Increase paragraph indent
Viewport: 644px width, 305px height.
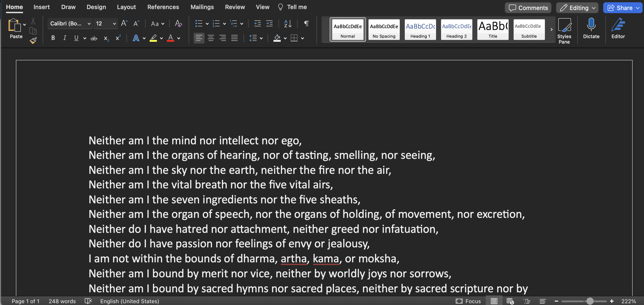click(269, 23)
